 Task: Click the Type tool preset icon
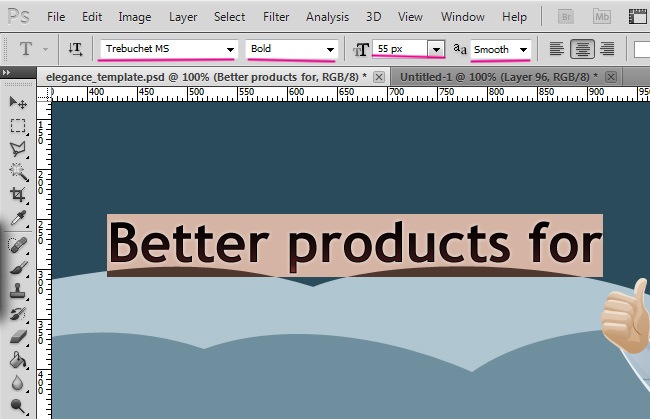coord(26,49)
